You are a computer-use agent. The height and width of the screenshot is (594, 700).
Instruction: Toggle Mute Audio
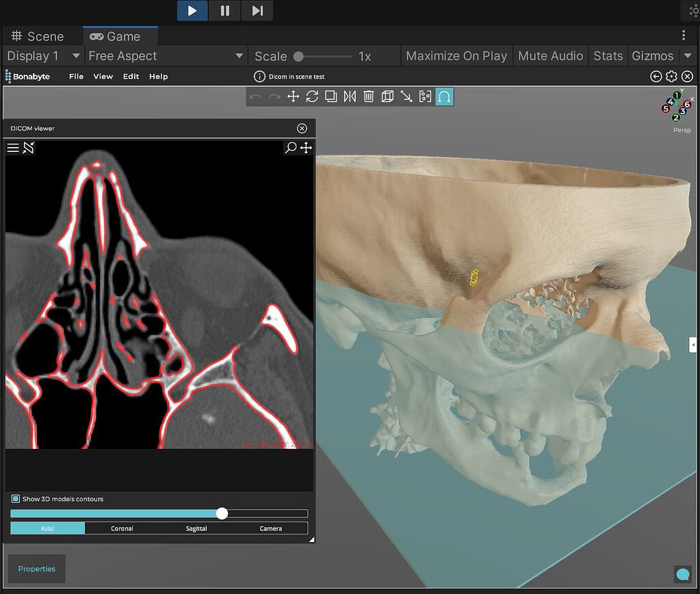(x=550, y=55)
